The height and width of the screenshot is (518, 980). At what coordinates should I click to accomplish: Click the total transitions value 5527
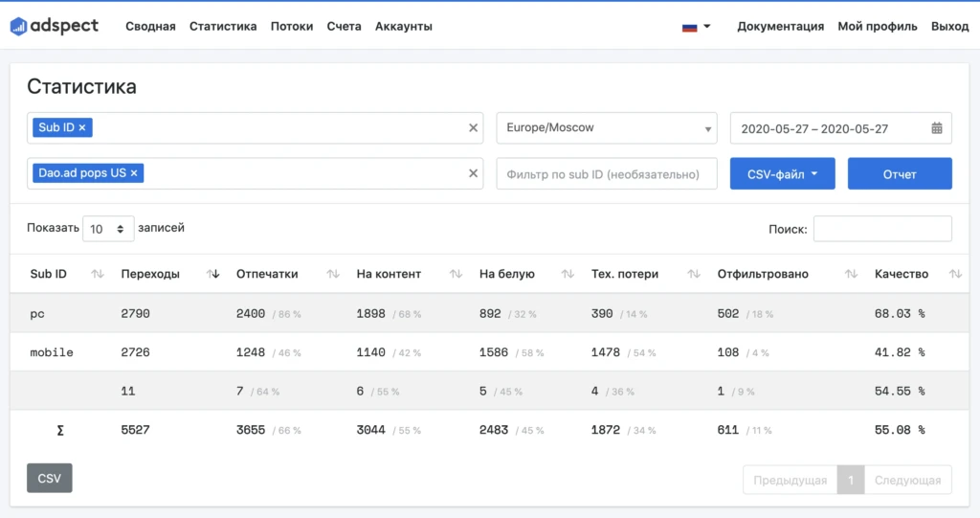[x=136, y=430]
